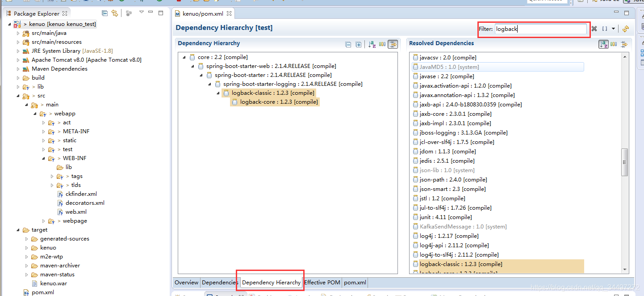This screenshot has width=644, height=296.
Task: Switch to the Overview tab
Action: click(x=186, y=283)
